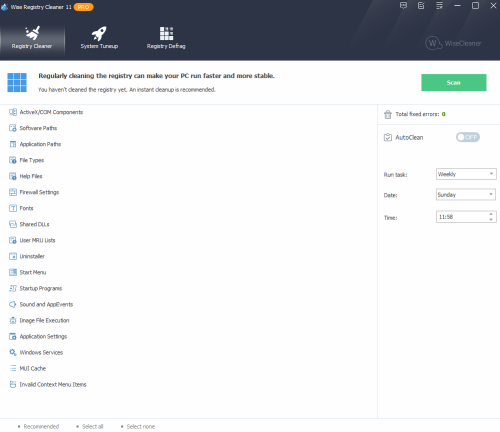Choose the Recommended selection option
The height and width of the screenshot is (432, 500).
point(41,427)
